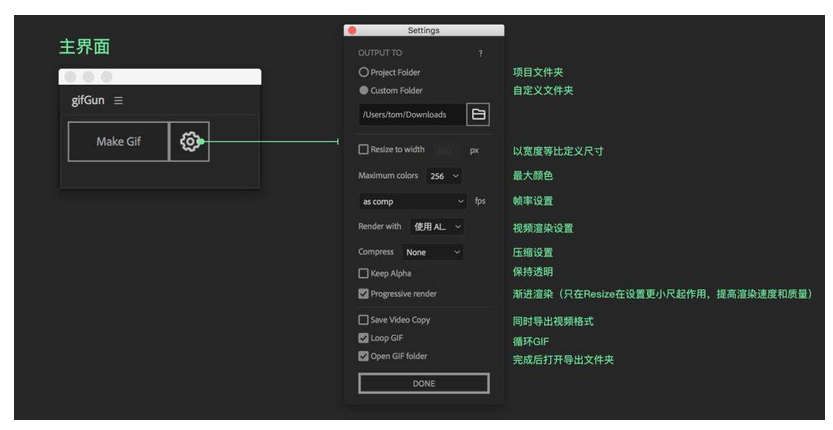Viewport: 833px width, 430px height.
Task: Click the '循环GIF' annotation text
Action: (x=531, y=341)
